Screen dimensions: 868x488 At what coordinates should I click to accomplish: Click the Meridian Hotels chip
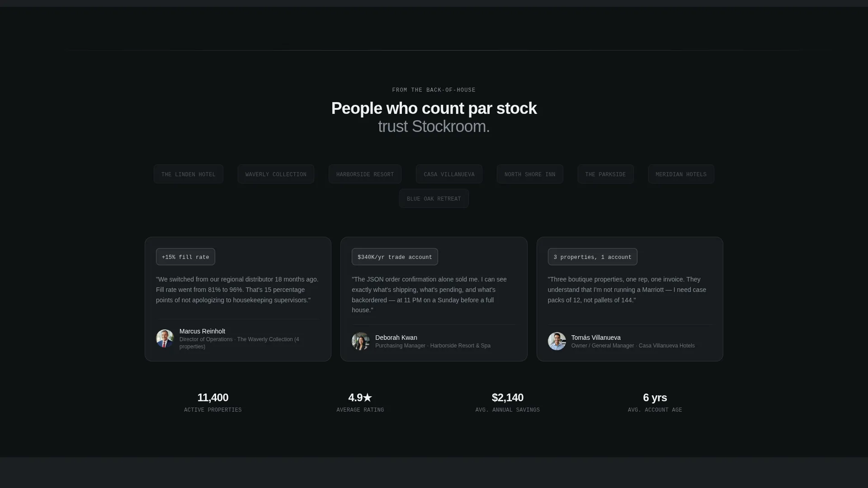click(681, 174)
